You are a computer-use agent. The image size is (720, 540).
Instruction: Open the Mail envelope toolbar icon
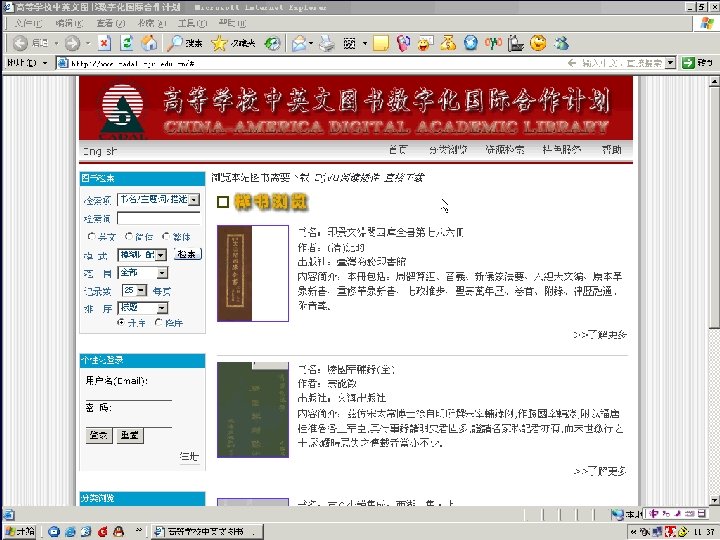pyautogui.click(x=299, y=44)
